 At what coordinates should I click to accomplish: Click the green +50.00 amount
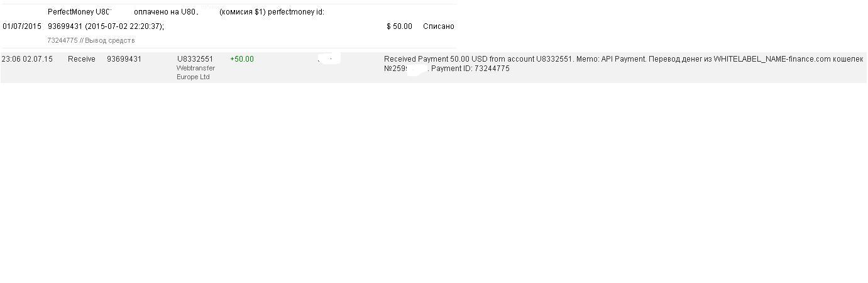[x=242, y=59]
